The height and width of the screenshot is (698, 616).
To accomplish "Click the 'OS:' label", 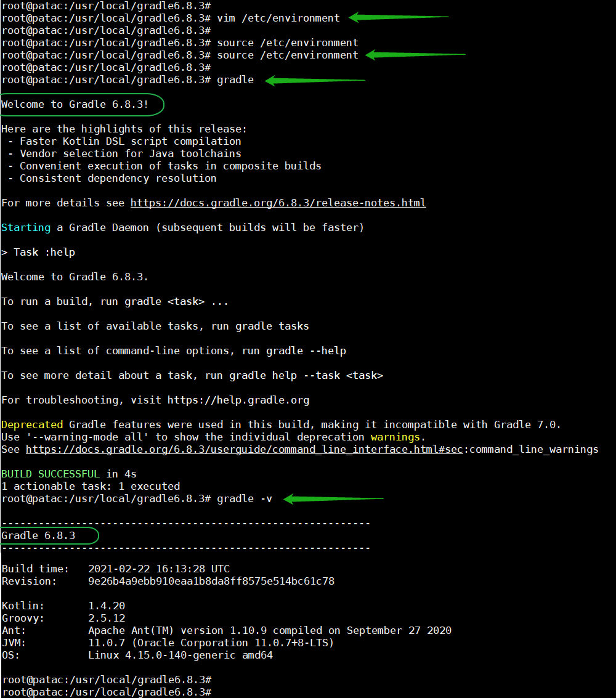I will click(10, 655).
